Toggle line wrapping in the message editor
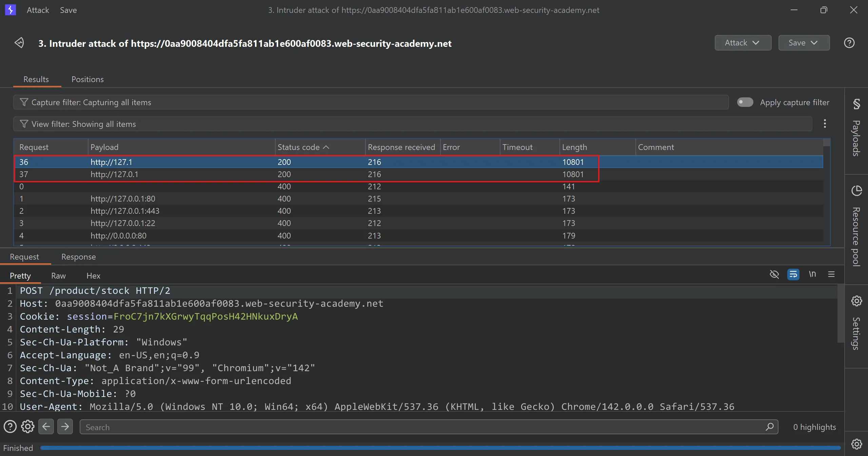Screen dimensions: 868x456 793,274
